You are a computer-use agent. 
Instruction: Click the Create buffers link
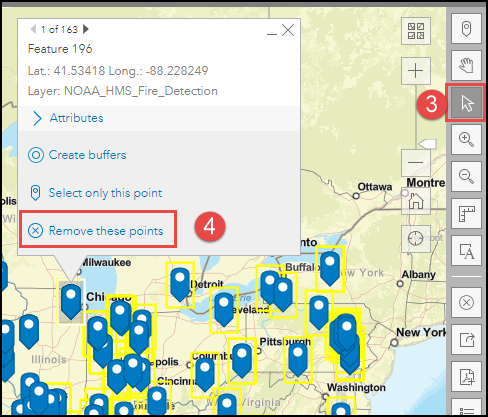(x=77, y=155)
